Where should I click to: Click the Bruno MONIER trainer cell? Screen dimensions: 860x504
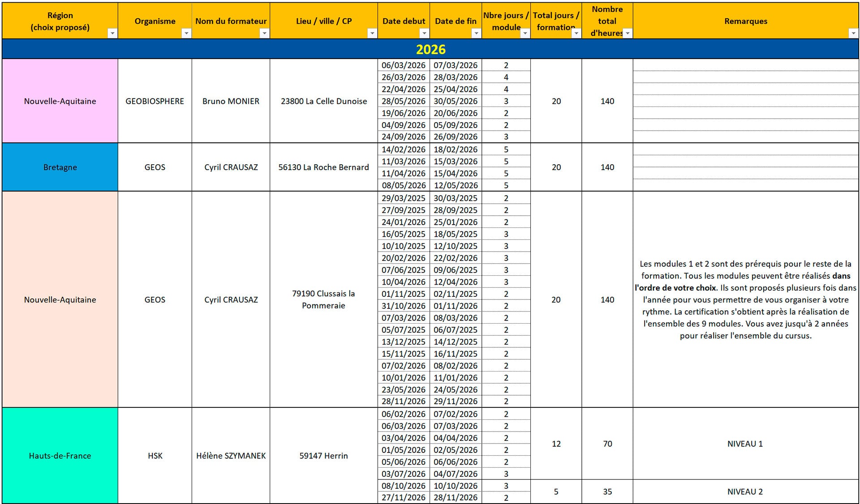tap(231, 101)
